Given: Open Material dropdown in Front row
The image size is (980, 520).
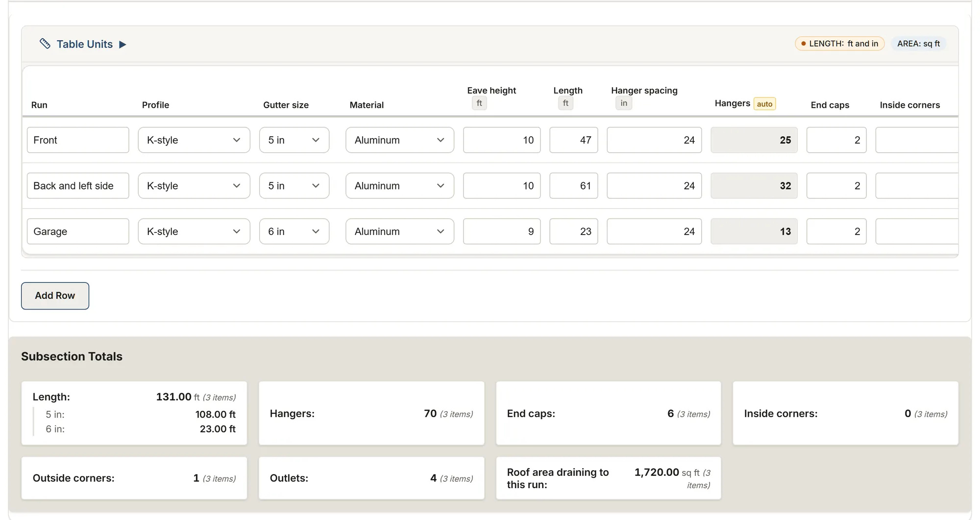Looking at the screenshot, I should pyautogui.click(x=400, y=140).
